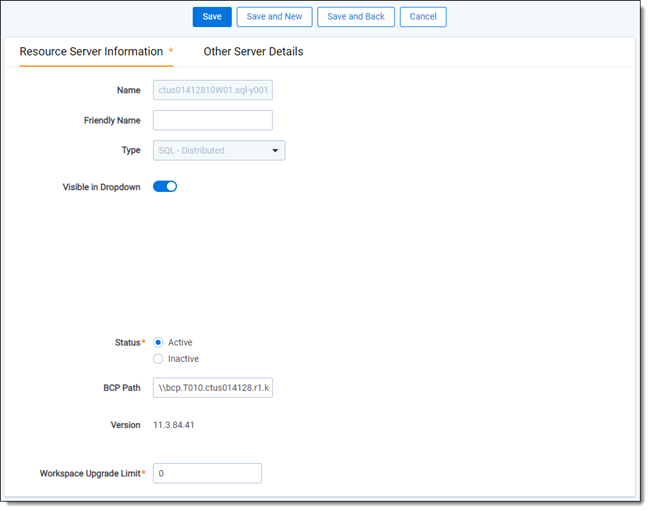Switch to the Other Server Details tab
The width and height of the screenshot is (650, 511).
pos(253,51)
